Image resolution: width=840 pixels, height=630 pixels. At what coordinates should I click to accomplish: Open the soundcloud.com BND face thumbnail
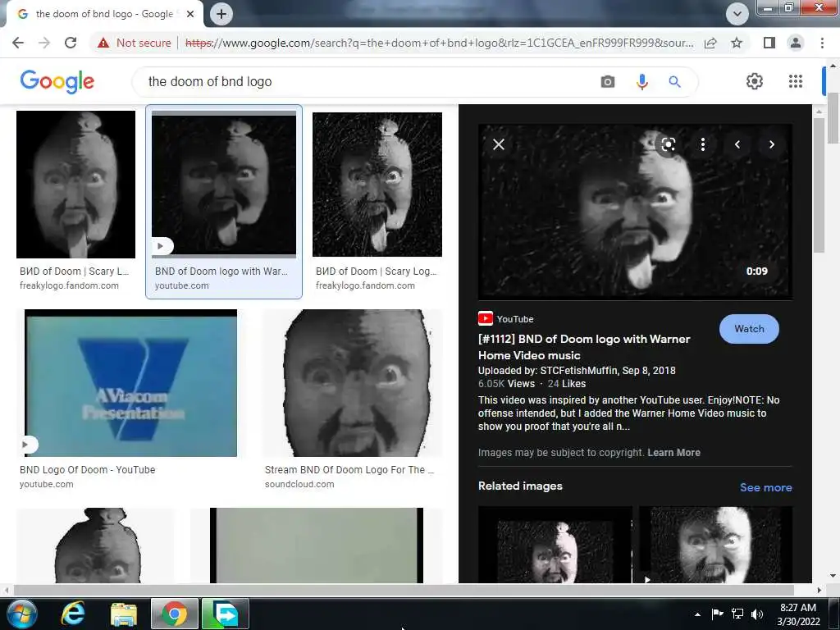353,383
